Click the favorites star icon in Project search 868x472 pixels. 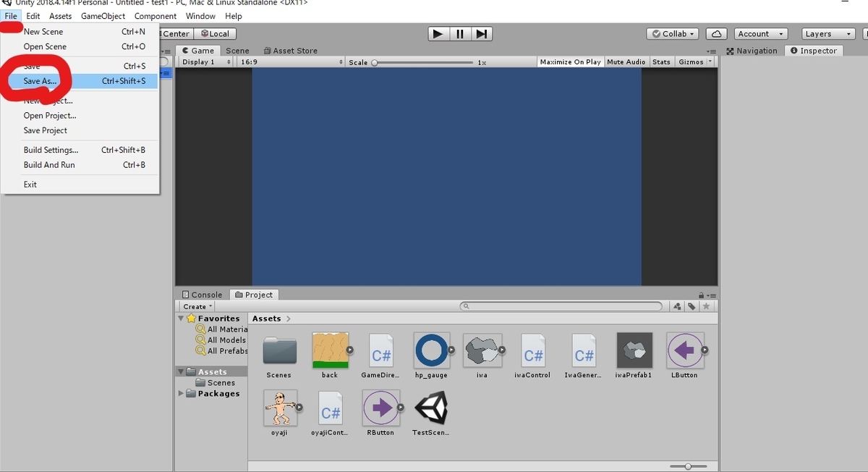tap(706, 307)
